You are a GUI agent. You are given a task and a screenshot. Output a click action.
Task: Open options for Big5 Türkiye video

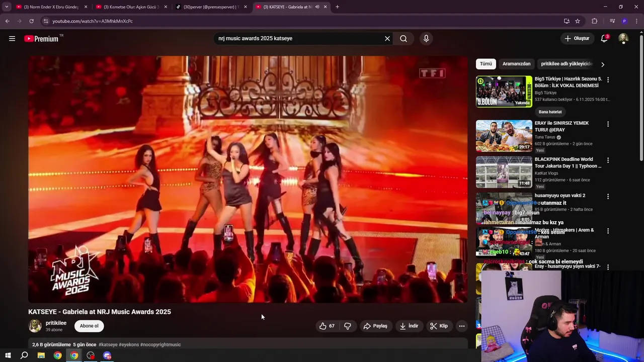coord(608,79)
